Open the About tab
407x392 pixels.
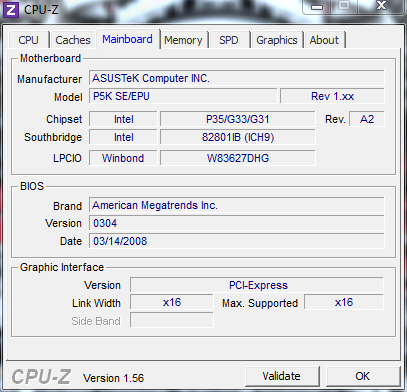[324, 40]
